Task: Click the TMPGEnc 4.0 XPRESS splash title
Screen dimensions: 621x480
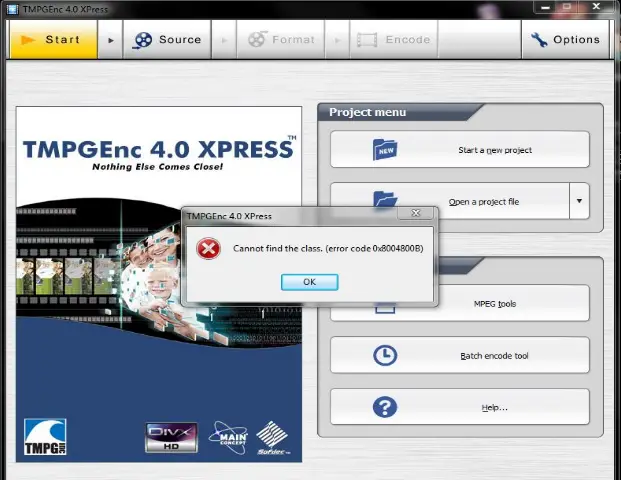Action: click(158, 150)
